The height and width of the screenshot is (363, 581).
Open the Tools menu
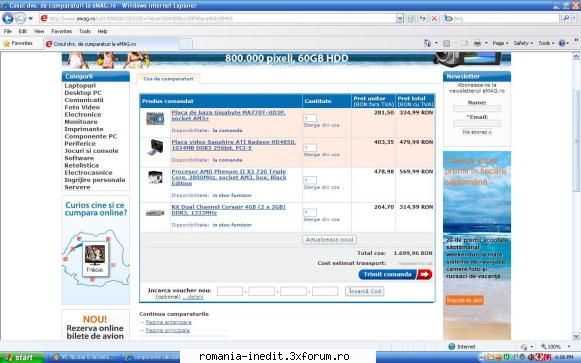(x=85, y=31)
